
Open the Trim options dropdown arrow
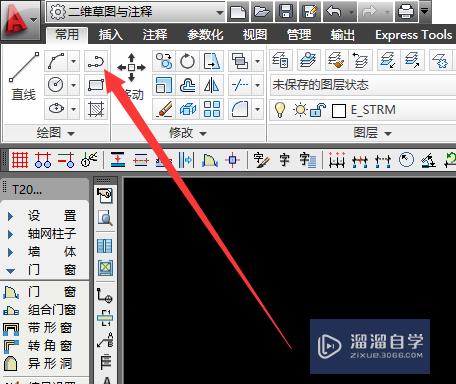coord(258,85)
